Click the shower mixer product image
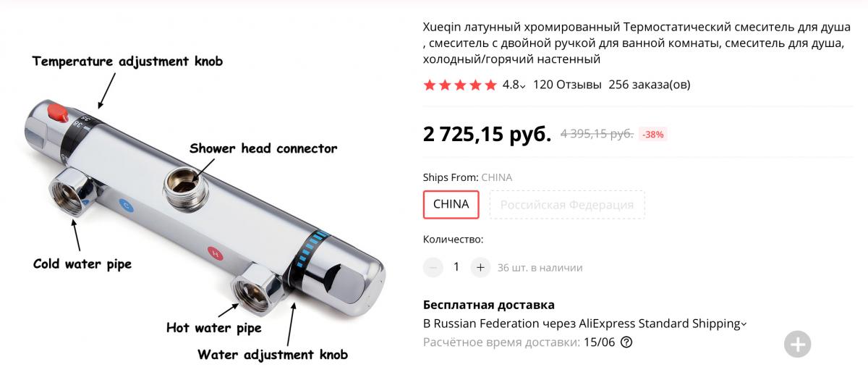868x367 pixels. 203,210
